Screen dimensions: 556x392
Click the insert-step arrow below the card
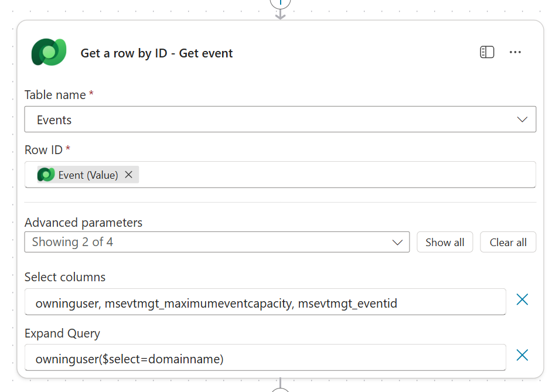(280, 389)
